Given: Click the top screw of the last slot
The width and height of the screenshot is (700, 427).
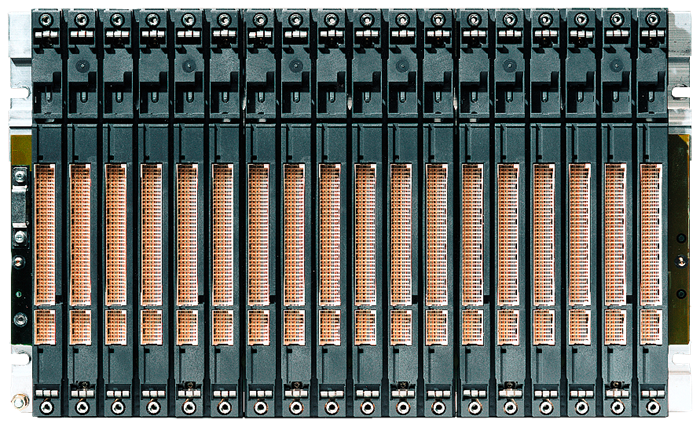Looking at the screenshot, I should pyautogui.click(x=650, y=19).
